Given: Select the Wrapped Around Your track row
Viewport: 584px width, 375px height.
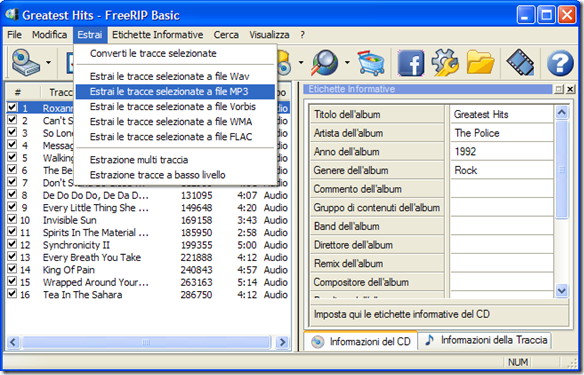Looking at the screenshot, I should (148, 282).
